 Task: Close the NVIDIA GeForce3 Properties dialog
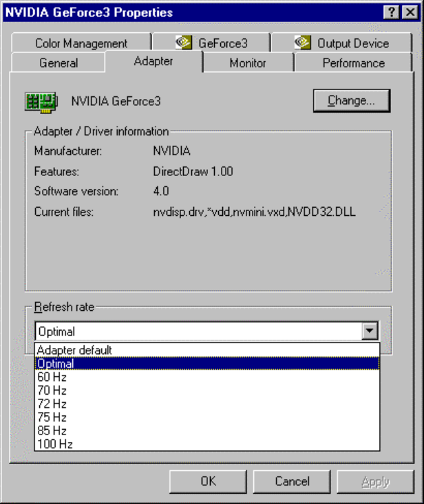(410, 12)
